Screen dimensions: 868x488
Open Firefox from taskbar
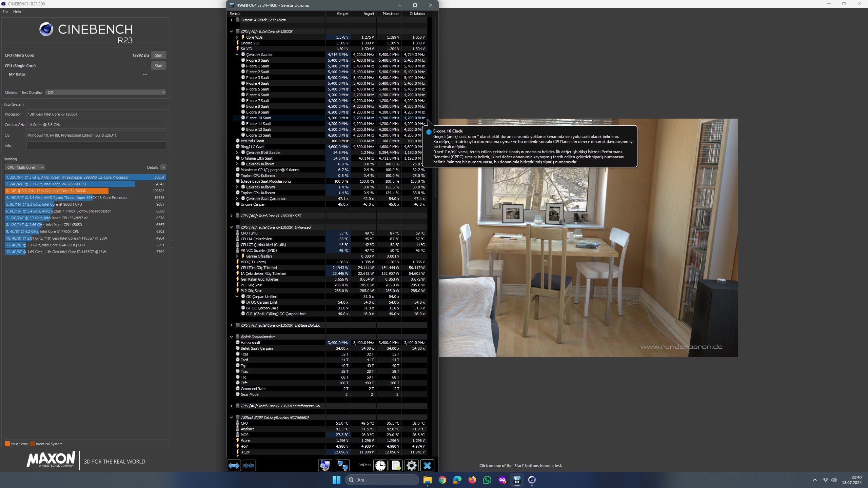472,480
